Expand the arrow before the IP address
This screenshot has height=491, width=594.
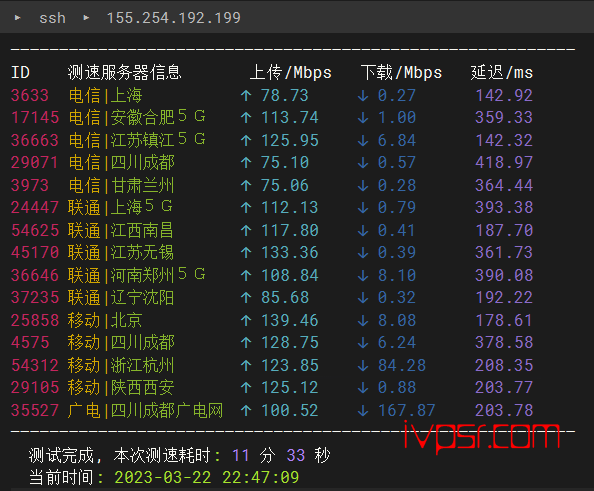86,17
